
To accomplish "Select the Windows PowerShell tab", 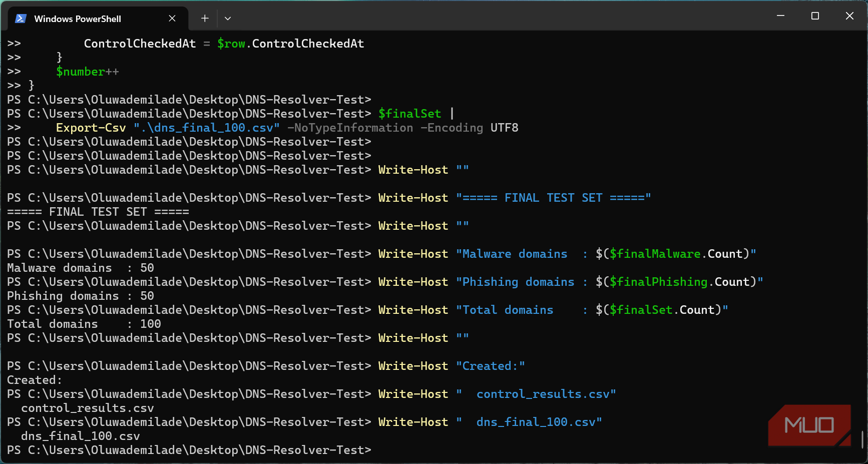I will pos(98,19).
